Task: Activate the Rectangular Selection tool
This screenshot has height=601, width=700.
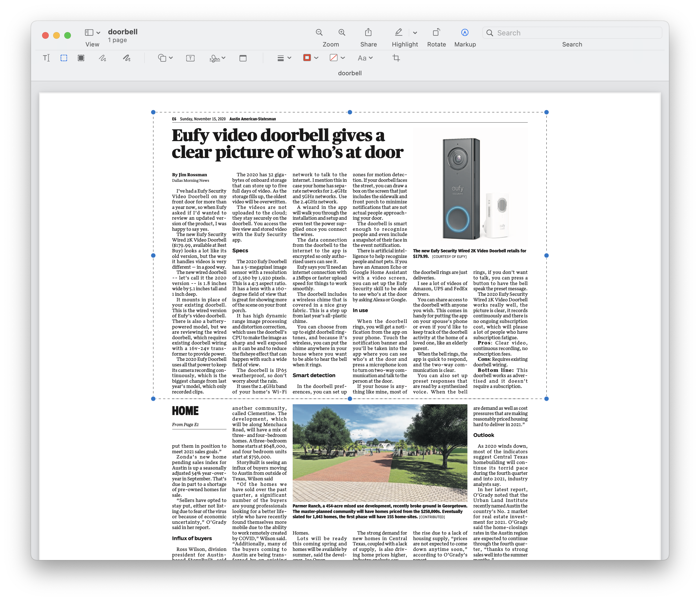Action: coord(64,58)
